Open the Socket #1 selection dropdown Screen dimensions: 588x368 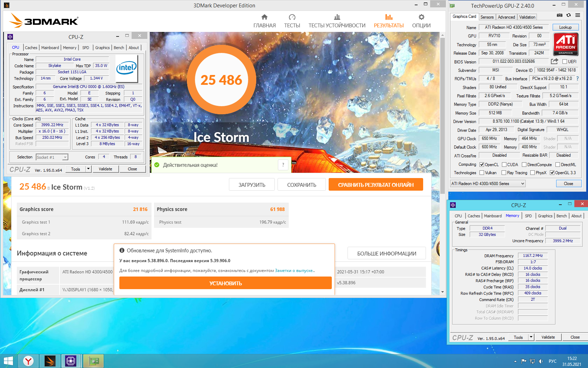(x=52, y=157)
